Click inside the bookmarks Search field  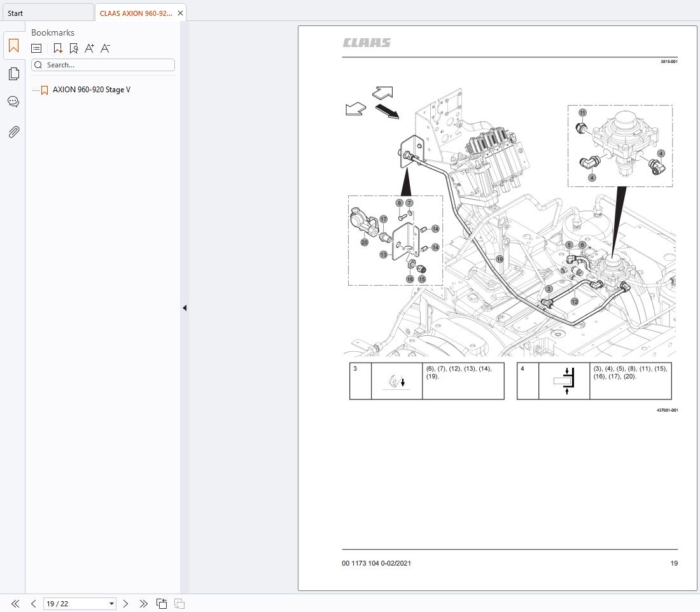[x=103, y=65]
